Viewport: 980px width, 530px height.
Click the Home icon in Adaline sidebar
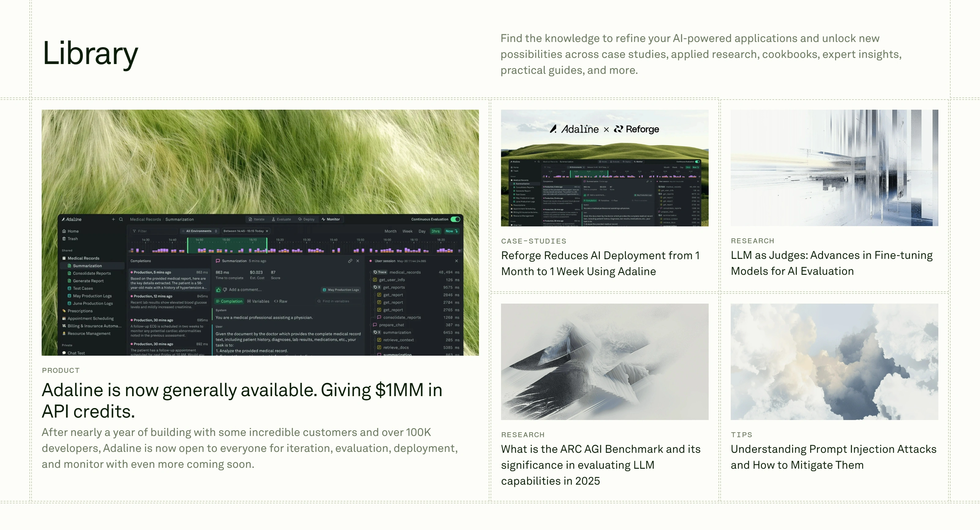tap(64, 231)
